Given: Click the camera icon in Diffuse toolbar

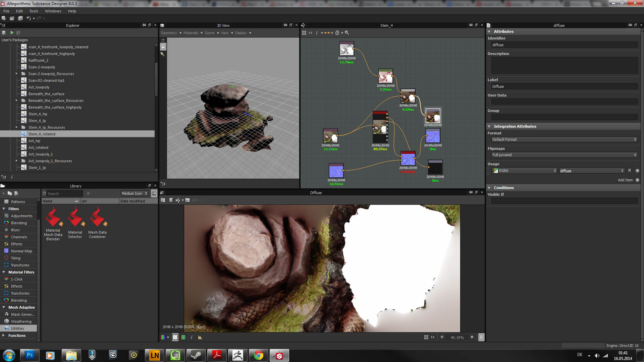Looking at the screenshot, I should (x=187, y=200).
